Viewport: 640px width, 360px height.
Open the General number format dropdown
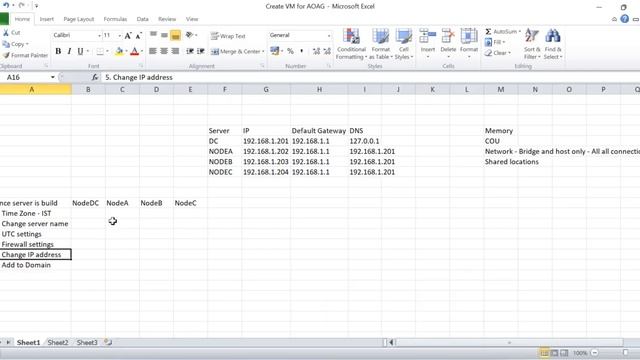pos(329,36)
